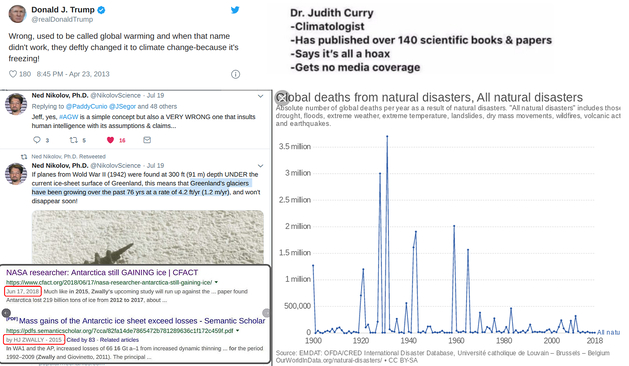629x366 pixels.
Task: Click Donald J. Trump's profile avatar
Action: [x=17, y=14]
